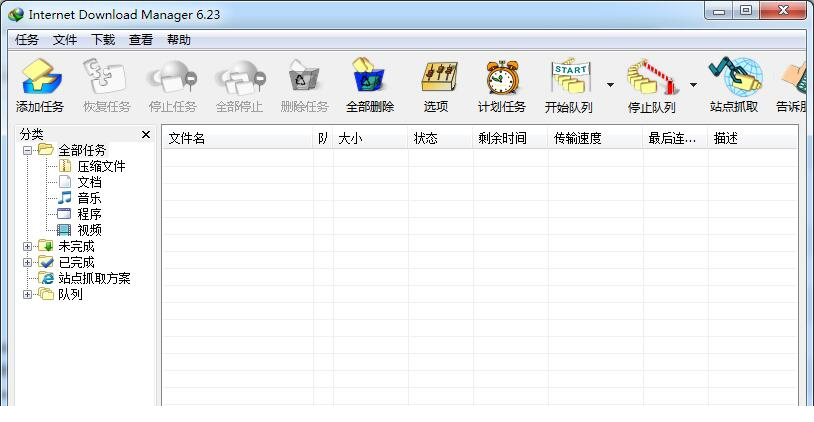
Task: Click the IDM title bar app icon
Action: pyautogui.click(x=16, y=15)
